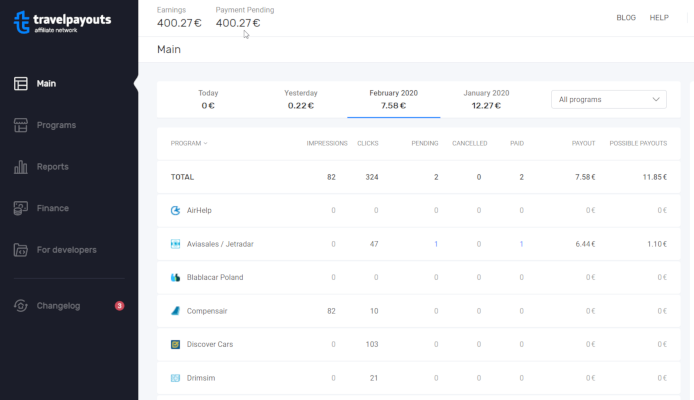
Task: Open Changelog in the sidebar
Action: (x=58, y=306)
